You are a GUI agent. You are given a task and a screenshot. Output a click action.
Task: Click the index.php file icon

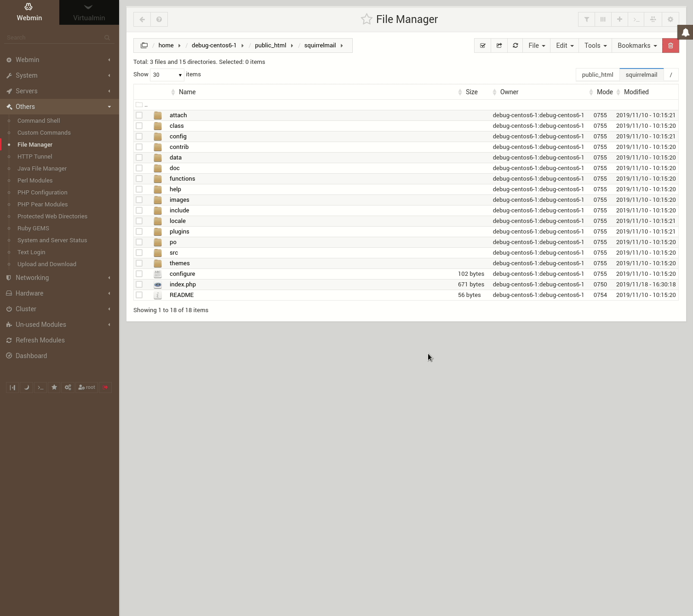tap(158, 285)
